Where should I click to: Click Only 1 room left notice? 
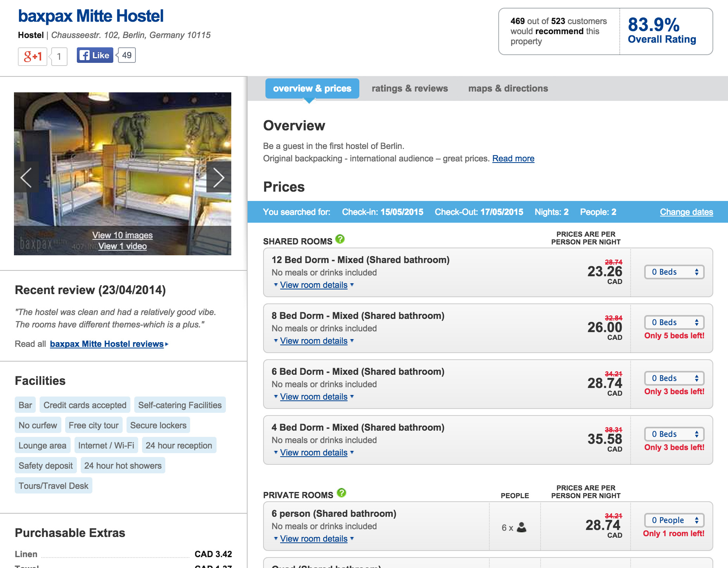point(674,533)
